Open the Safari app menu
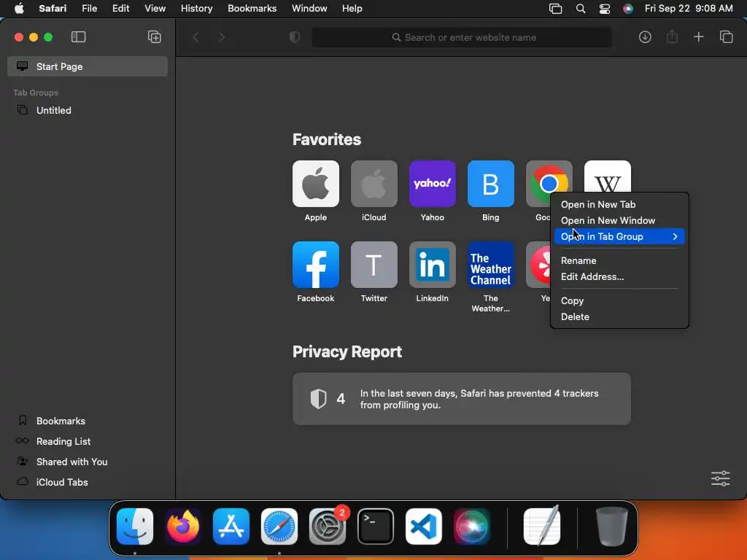747x560 pixels. coord(53,9)
